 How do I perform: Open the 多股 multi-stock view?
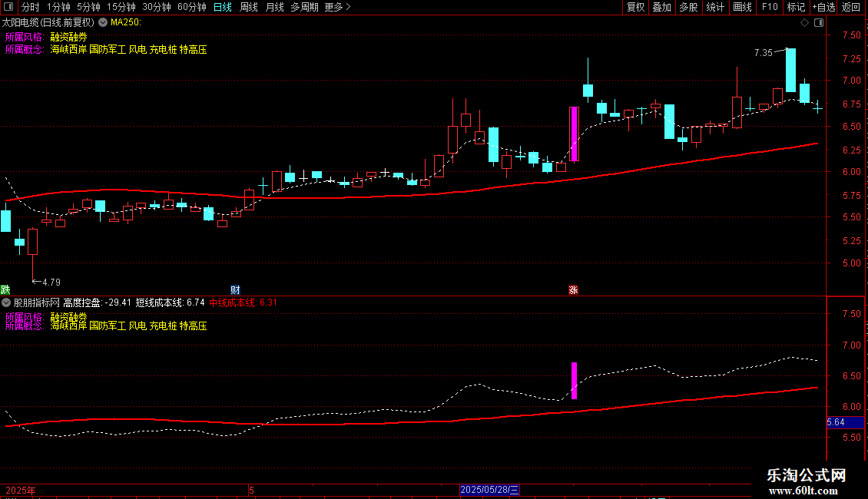tap(689, 7)
